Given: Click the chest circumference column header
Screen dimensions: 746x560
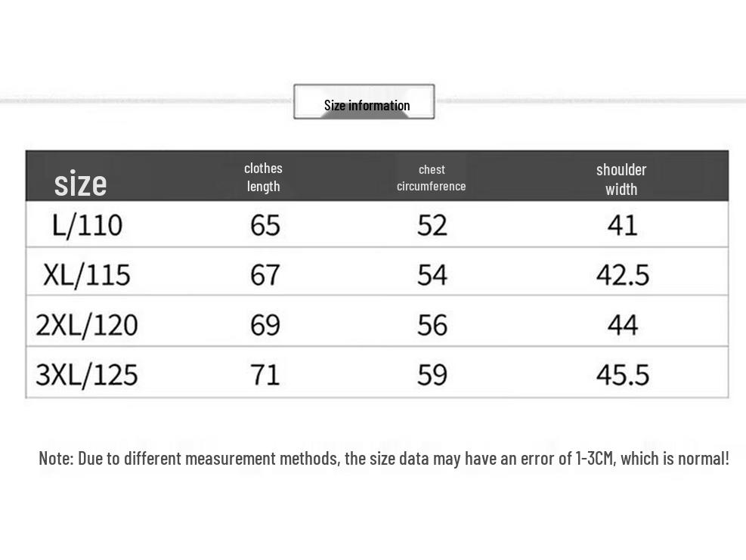Looking at the screenshot, I should tap(431, 178).
